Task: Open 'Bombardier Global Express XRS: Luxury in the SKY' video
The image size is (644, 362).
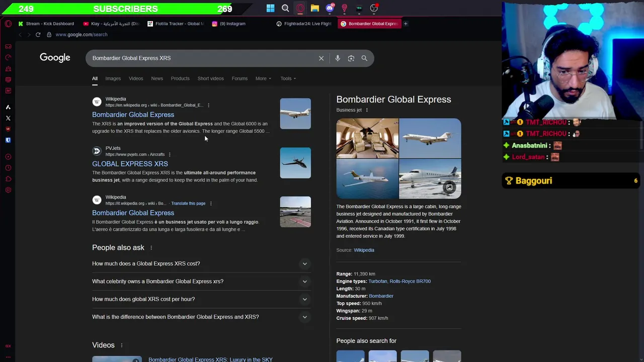Action: pos(210,359)
